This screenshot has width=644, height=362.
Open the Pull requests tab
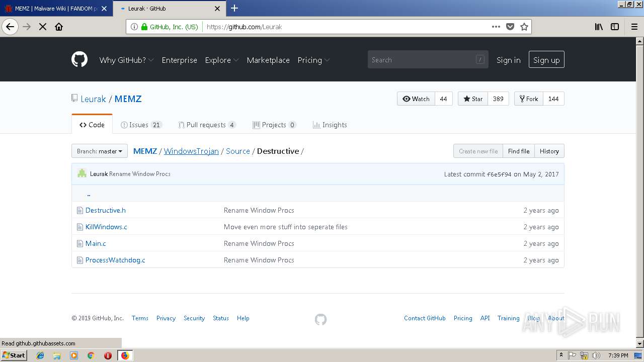click(x=207, y=125)
